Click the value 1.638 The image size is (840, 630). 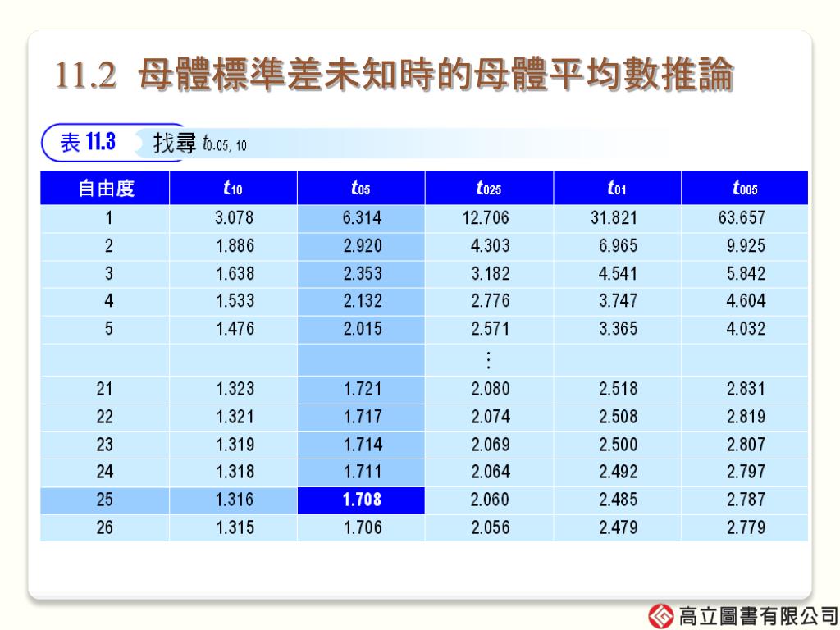[x=235, y=274]
